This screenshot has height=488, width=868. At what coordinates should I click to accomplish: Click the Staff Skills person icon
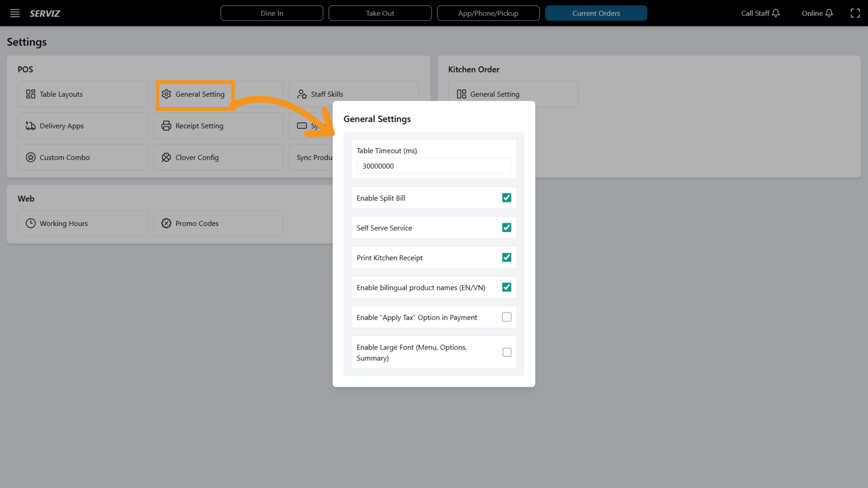302,94
